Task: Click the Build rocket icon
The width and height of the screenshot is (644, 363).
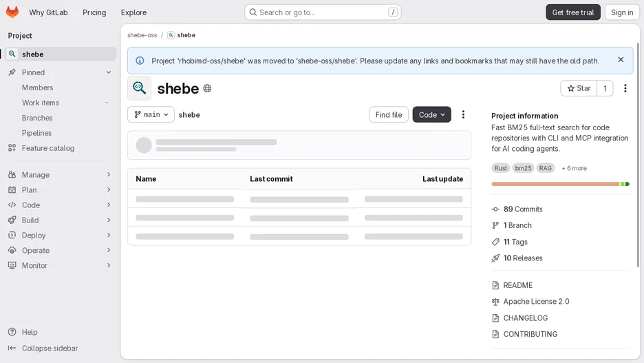Action: (x=12, y=220)
